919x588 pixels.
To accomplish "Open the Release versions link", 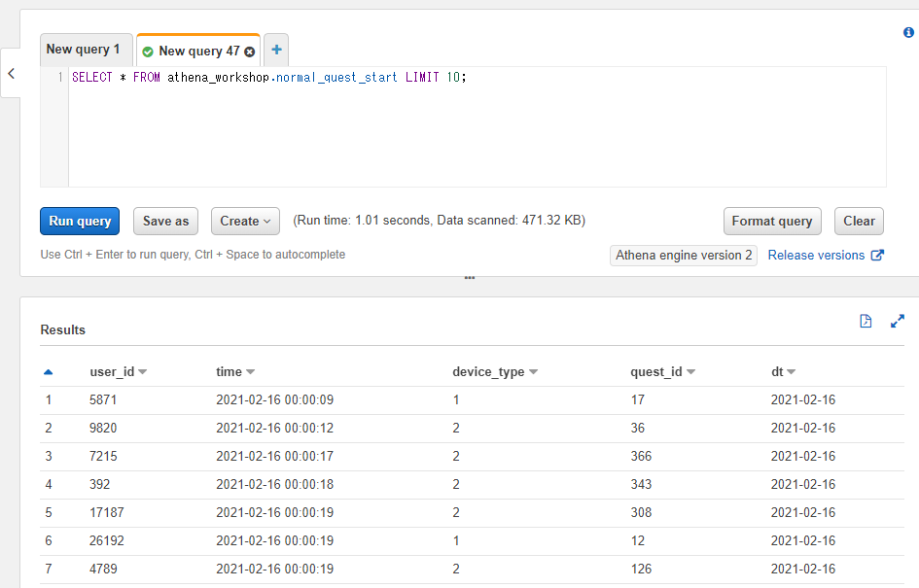I will click(826, 256).
